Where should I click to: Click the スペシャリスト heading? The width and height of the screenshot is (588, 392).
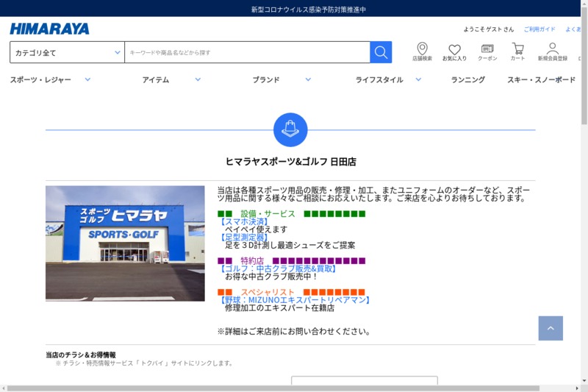tap(268, 292)
